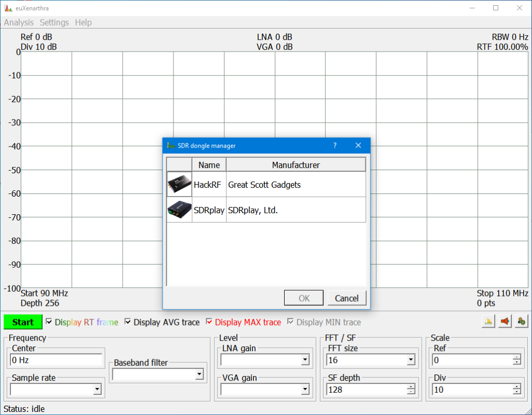Click the 'RBW 0 Hz' readout
The height and width of the screenshot is (415, 532).
[510, 37]
